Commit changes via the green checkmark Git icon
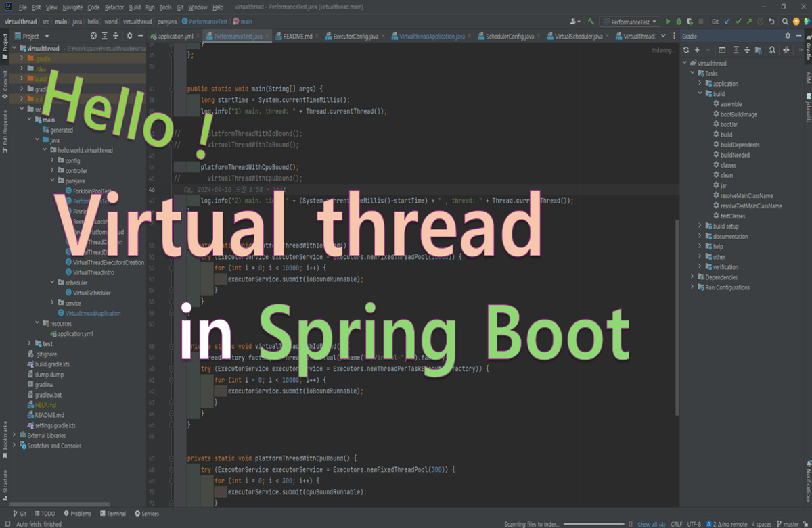Image resolution: width=812 pixels, height=528 pixels. [x=738, y=22]
